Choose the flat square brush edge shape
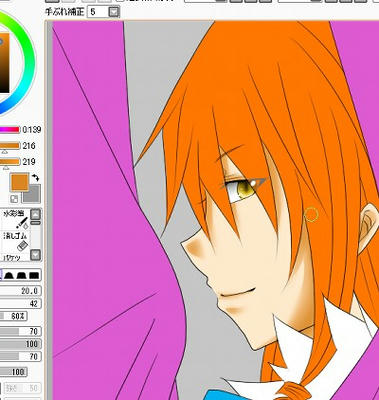The image size is (379, 400). tap(34, 275)
